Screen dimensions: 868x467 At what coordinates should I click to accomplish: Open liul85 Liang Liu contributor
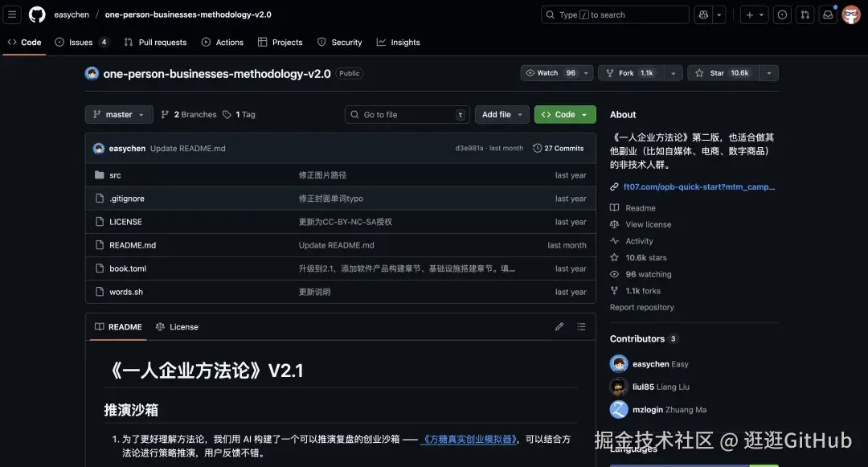pyautogui.click(x=661, y=387)
